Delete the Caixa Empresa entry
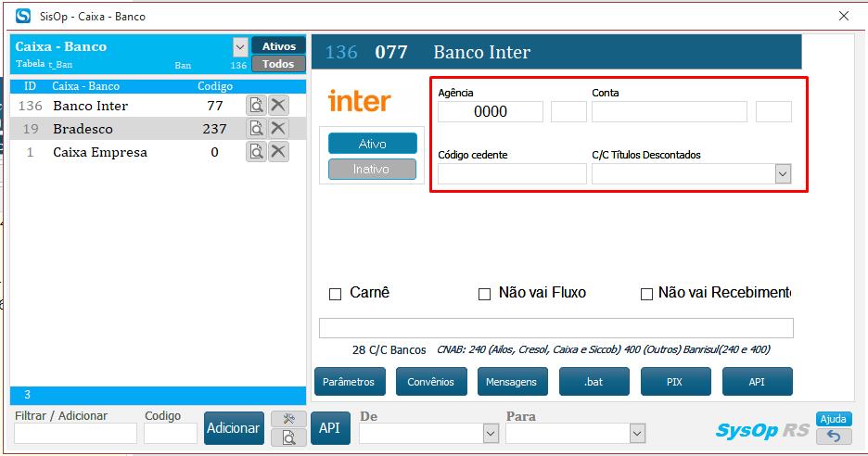 278,152
